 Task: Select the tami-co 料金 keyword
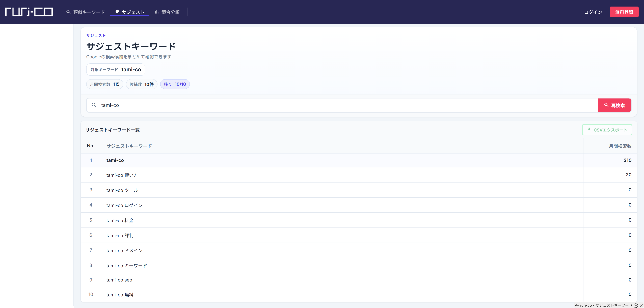(120, 220)
